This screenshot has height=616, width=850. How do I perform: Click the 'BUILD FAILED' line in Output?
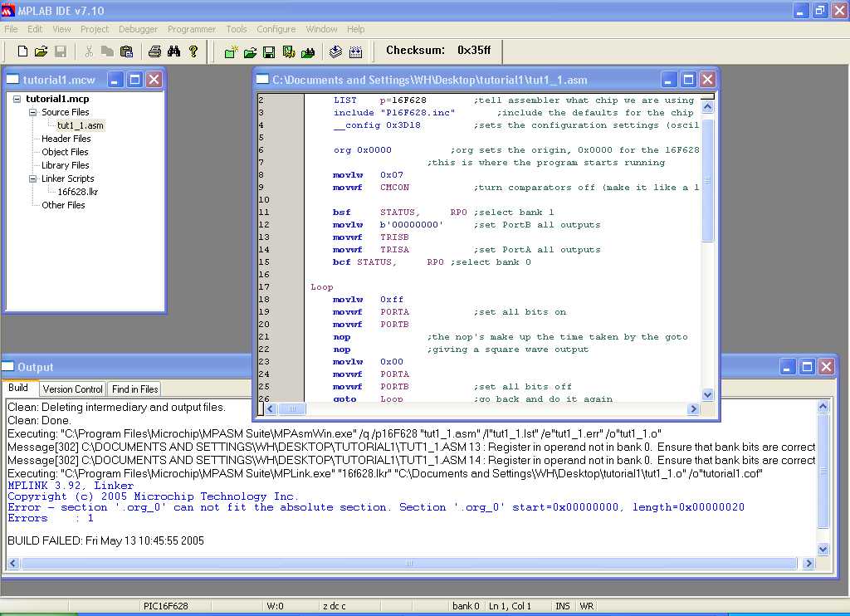click(x=105, y=540)
